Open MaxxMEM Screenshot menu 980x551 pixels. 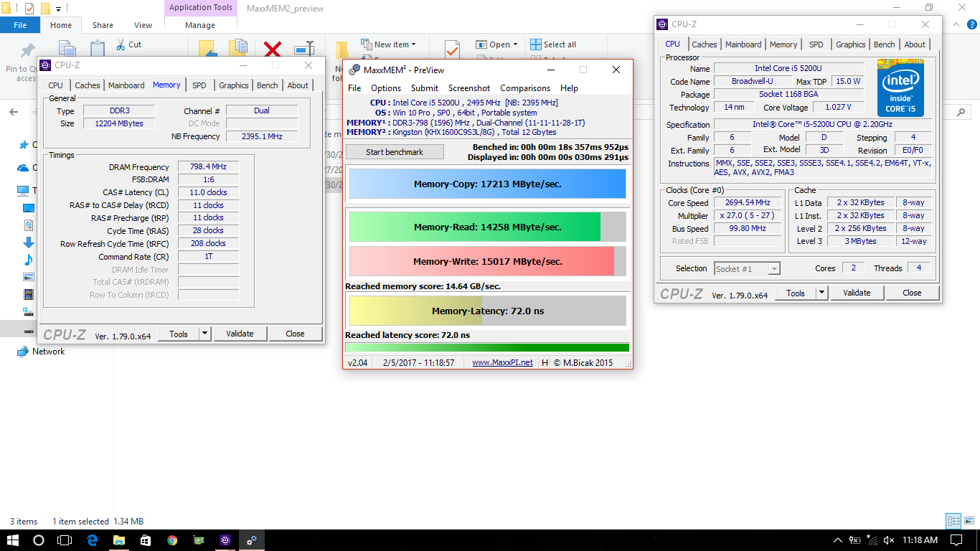click(x=469, y=88)
